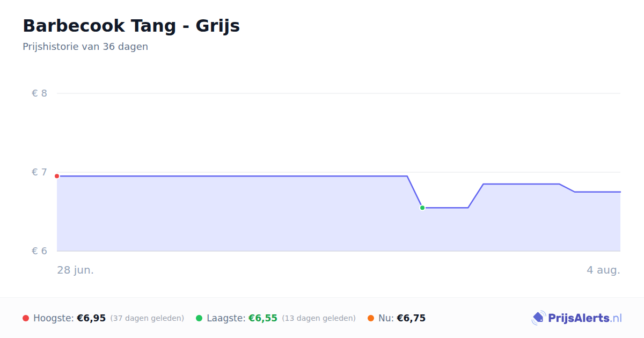Click the PrijsAlerts price tag logo icon
644x338 pixels.
[538, 318]
